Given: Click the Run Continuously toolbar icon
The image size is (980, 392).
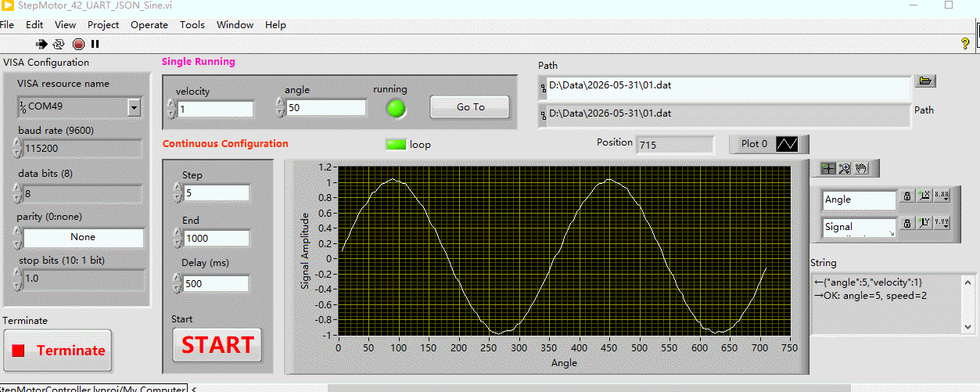Looking at the screenshot, I should pos(59,44).
